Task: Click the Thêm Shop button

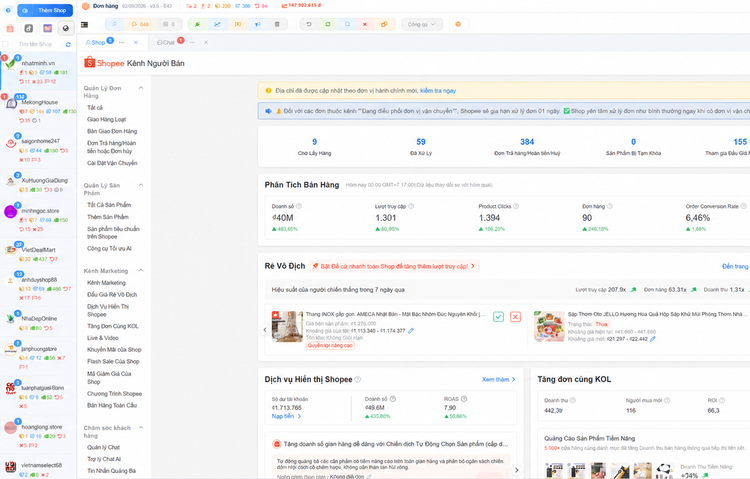Action: [x=45, y=10]
